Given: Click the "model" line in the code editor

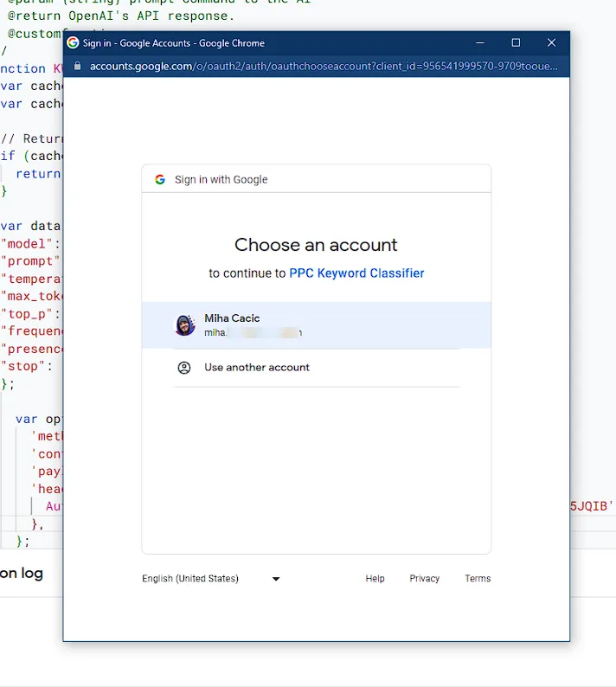Looking at the screenshot, I should (30, 244).
